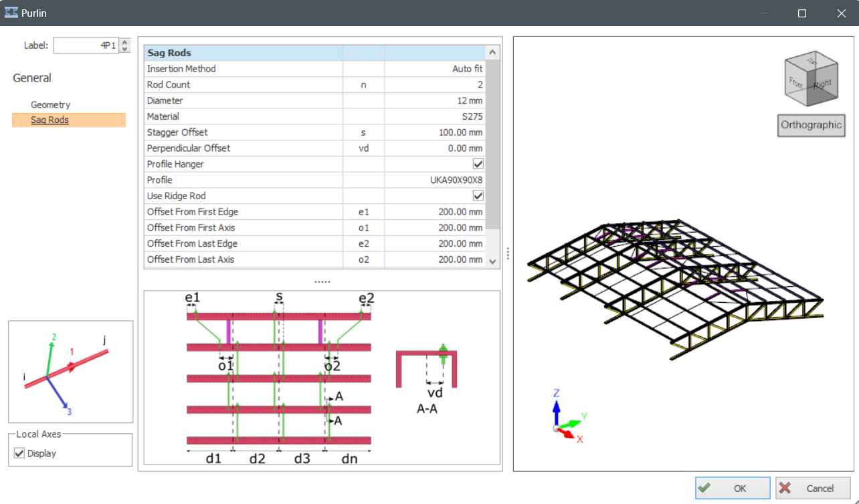Disable the Use Ridge Rod checkbox

tap(478, 196)
